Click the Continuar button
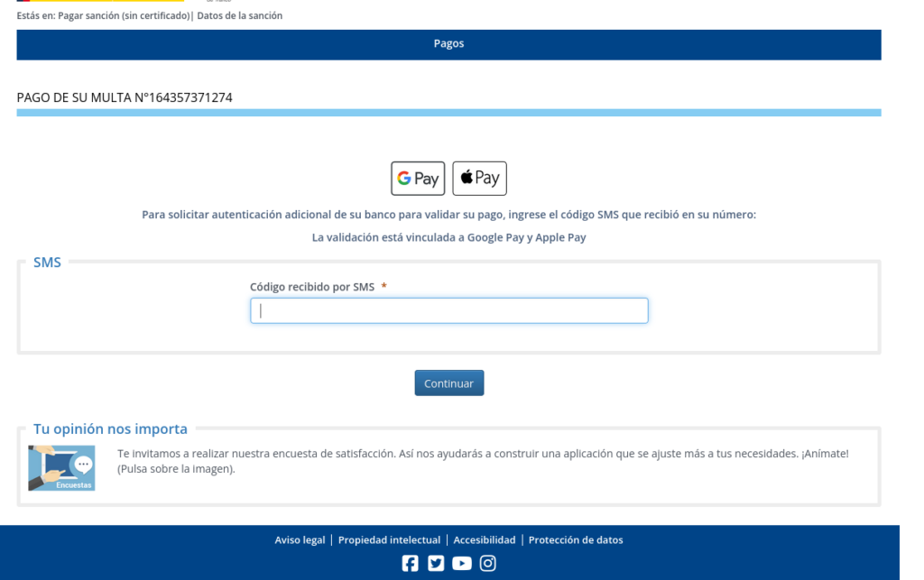 click(x=449, y=382)
